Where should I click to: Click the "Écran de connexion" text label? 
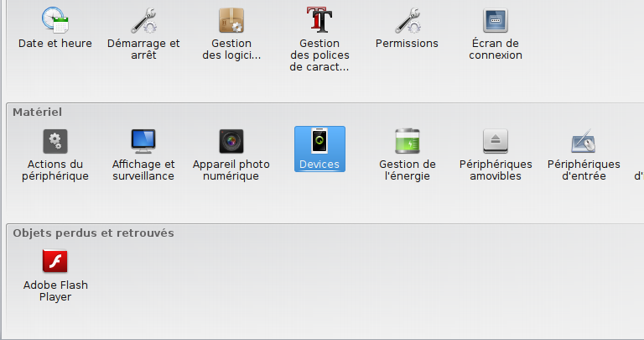point(496,49)
